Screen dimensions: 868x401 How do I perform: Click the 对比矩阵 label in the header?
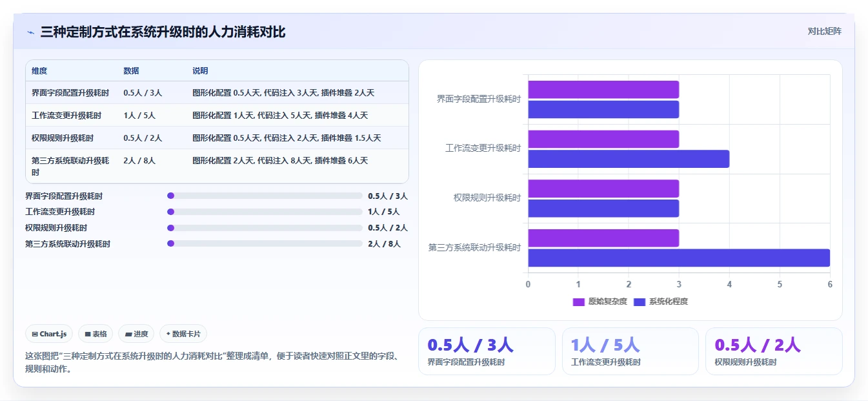click(825, 31)
